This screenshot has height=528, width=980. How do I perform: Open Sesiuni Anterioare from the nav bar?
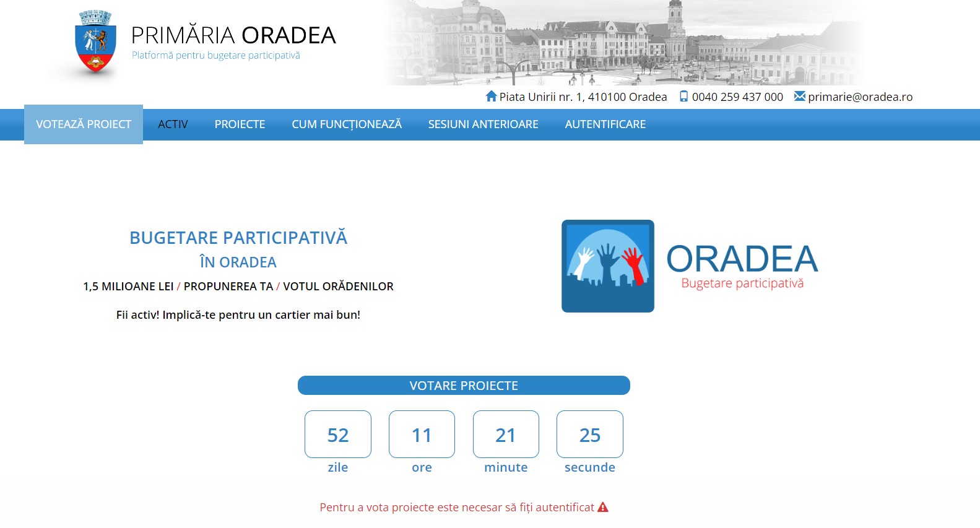click(x=483, y=124)
